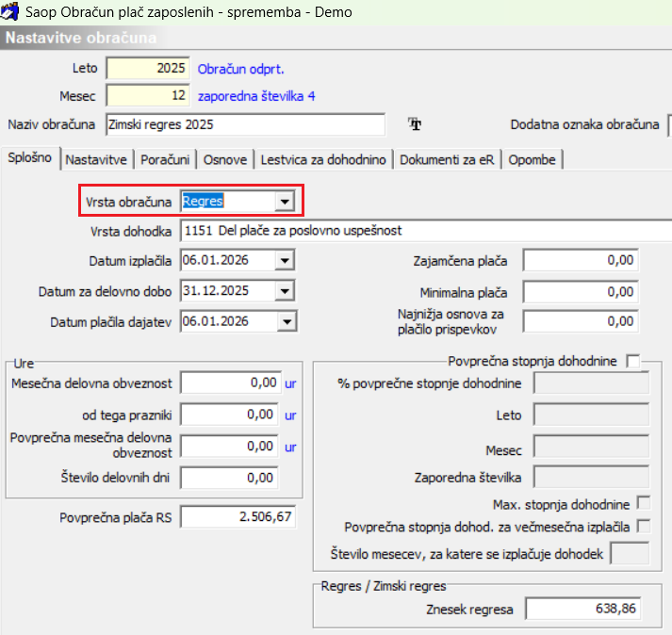Click the % povprečne stopnje dohodnine field
672x635 pixels.
[x=592, y=383]
